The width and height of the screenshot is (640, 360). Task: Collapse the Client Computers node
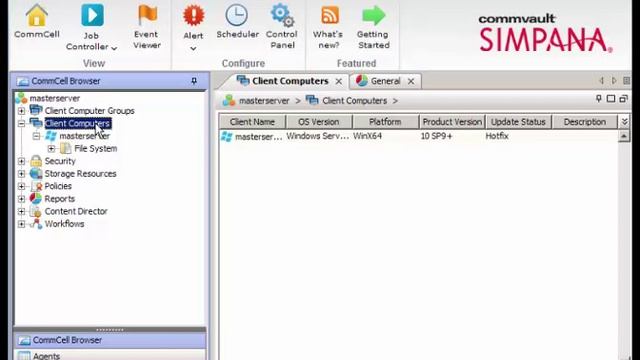pyautogui.click(x=21, y=123)
